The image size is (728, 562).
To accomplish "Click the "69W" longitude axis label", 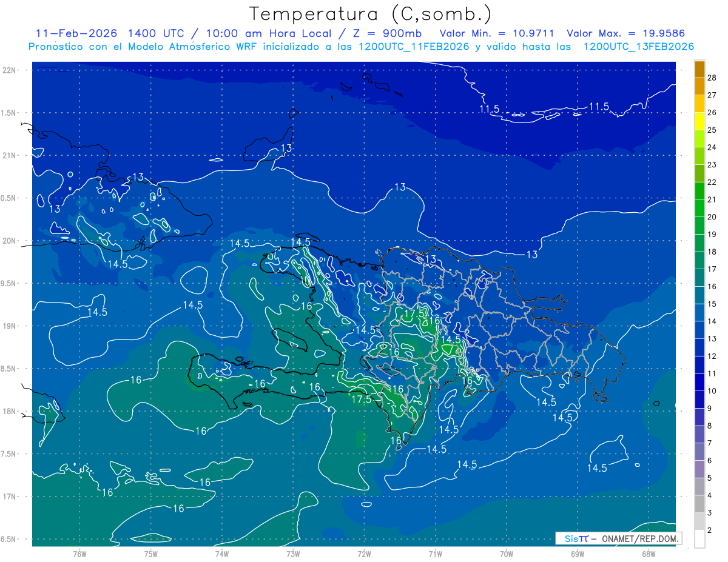I will tap(578, 554).
